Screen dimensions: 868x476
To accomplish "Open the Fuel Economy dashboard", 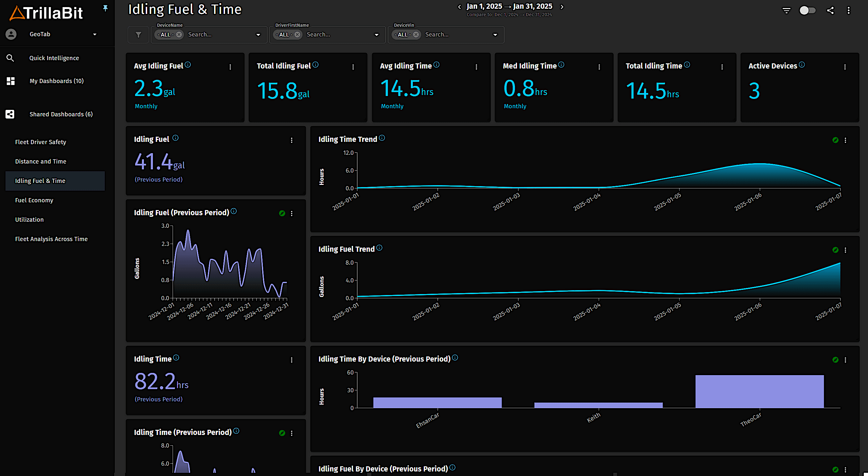I will [x=34, y=200].
